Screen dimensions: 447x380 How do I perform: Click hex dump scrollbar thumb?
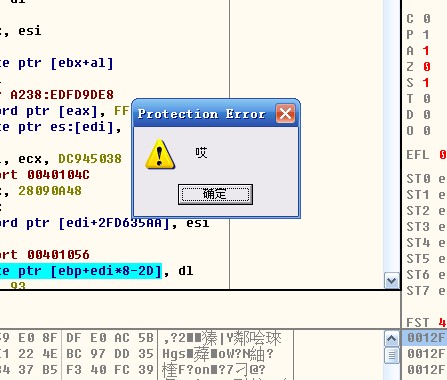[391, 355]
